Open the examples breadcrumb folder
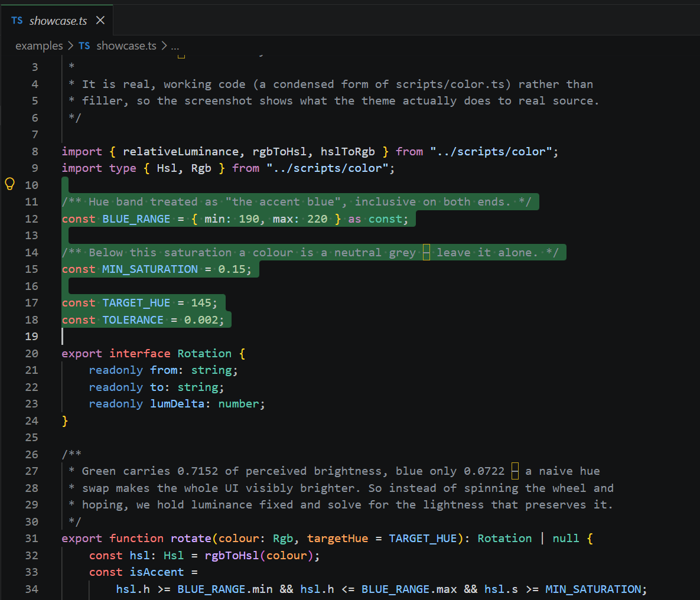This screenshot has height=600, width=700. tap(39, 46)
